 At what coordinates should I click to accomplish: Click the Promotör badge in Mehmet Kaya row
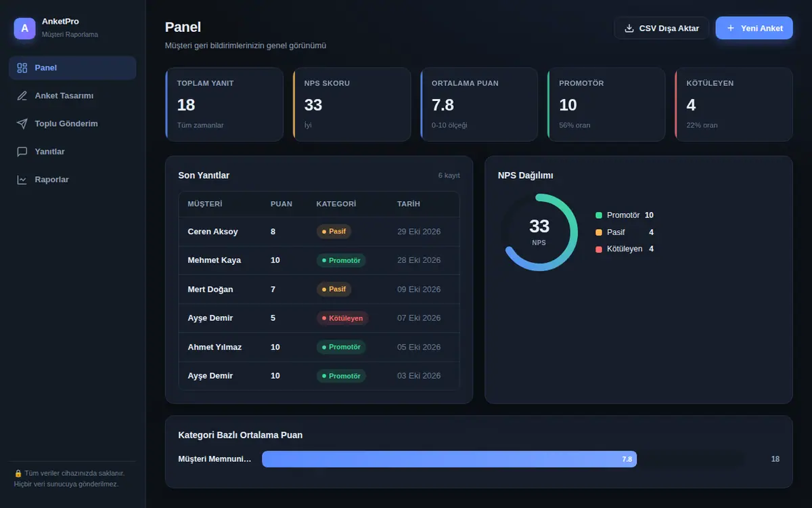click(341, 260)
